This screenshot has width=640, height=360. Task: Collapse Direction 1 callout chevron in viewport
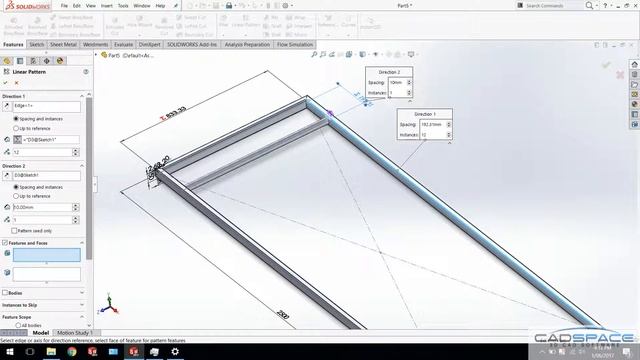pyautogui.click(x=449, y=143)
